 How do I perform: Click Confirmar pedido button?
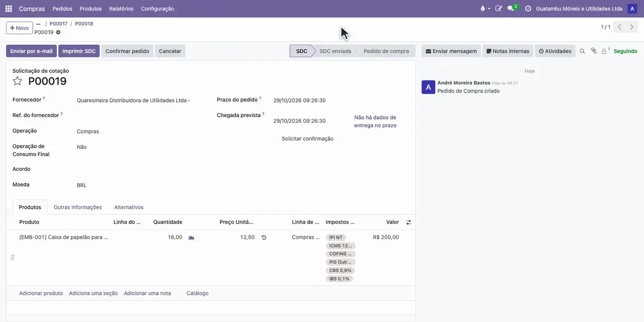click(127, 51)
